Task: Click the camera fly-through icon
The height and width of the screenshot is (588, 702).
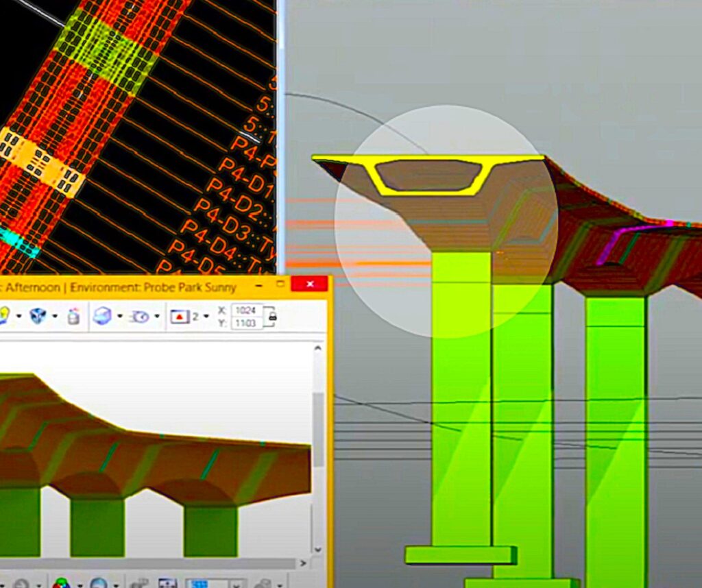Action: [x=140, y=316]
